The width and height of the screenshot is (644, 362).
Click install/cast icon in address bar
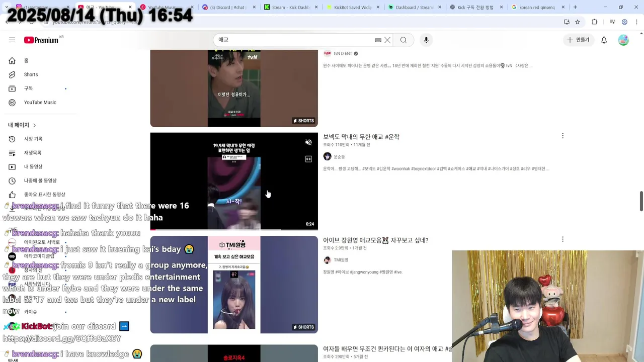(x=567, y=22)
